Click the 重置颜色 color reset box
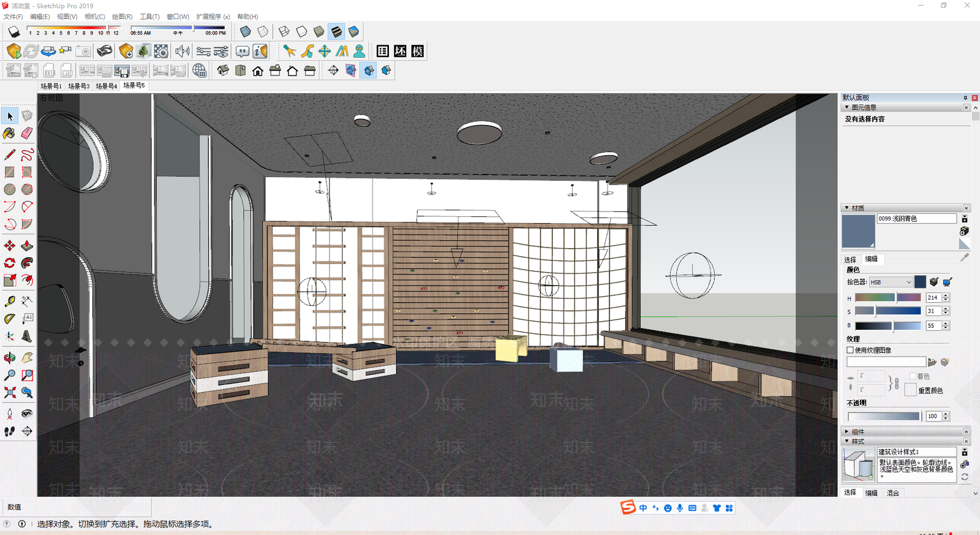This screenshot has height=535, width=980. pos(911,390)
